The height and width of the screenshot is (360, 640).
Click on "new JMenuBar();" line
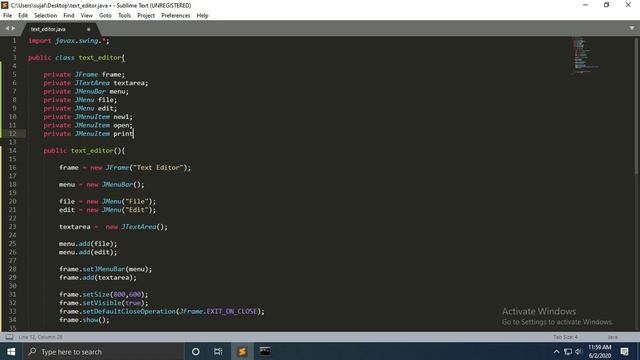point(102,184)
